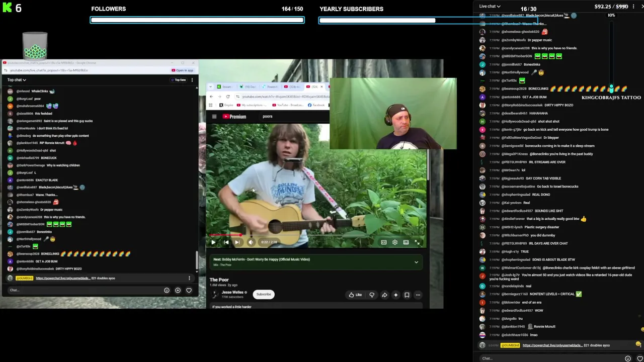Image resolution: width=644 pixels, height=362 pixels.
Task: Open more actions ellipsis under the video
Action: (x=418, y=295)
